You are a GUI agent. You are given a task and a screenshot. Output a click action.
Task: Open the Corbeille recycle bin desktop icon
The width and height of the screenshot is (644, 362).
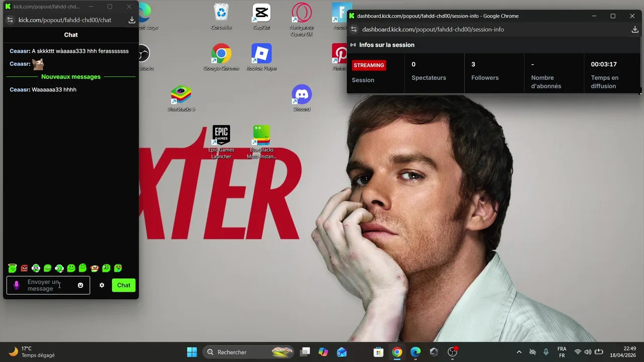tap(221, 17)
